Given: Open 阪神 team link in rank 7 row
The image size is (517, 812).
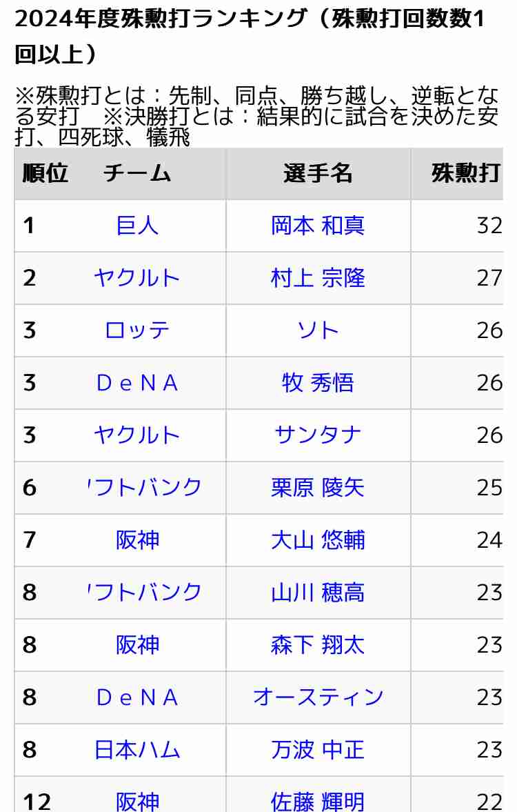Looking at the screenshot, I should [137, 540].
